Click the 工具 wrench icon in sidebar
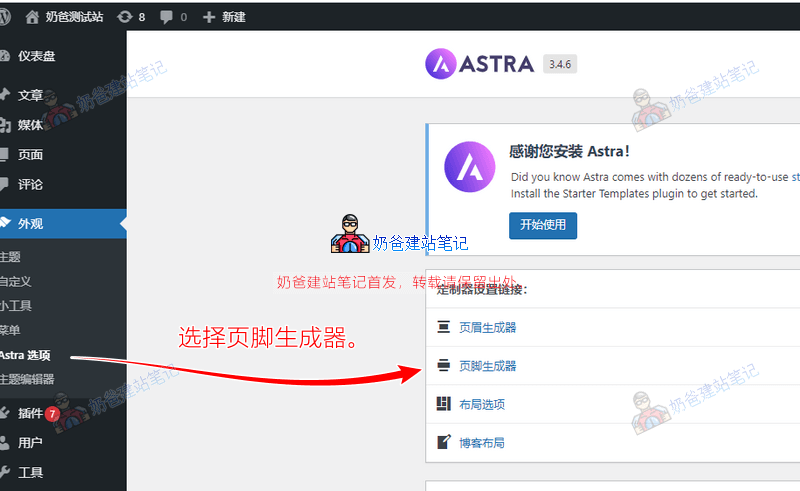Image resolution: width=800 pixels, height=491 pixels. 4,472
